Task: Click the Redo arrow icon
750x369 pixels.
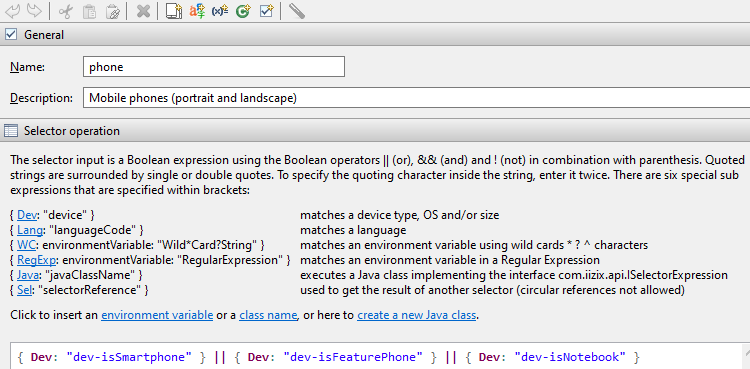Action: click(33, 11)
